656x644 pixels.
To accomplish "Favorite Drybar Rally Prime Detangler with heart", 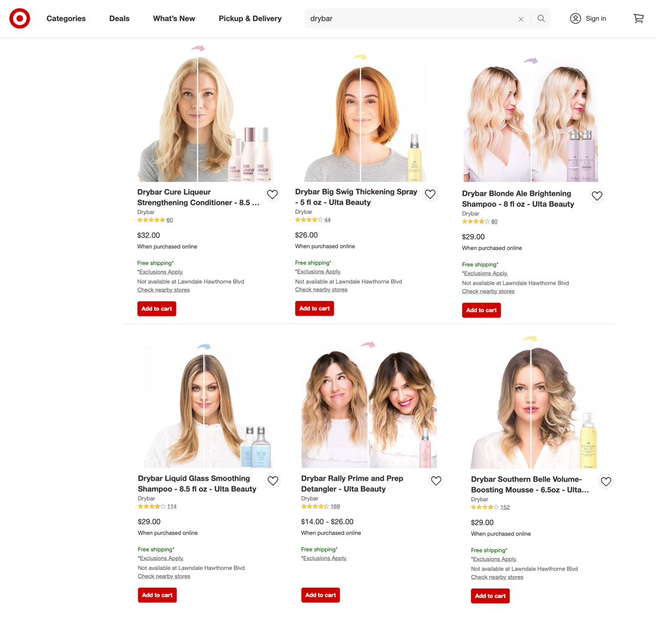I will coord(436,481).
